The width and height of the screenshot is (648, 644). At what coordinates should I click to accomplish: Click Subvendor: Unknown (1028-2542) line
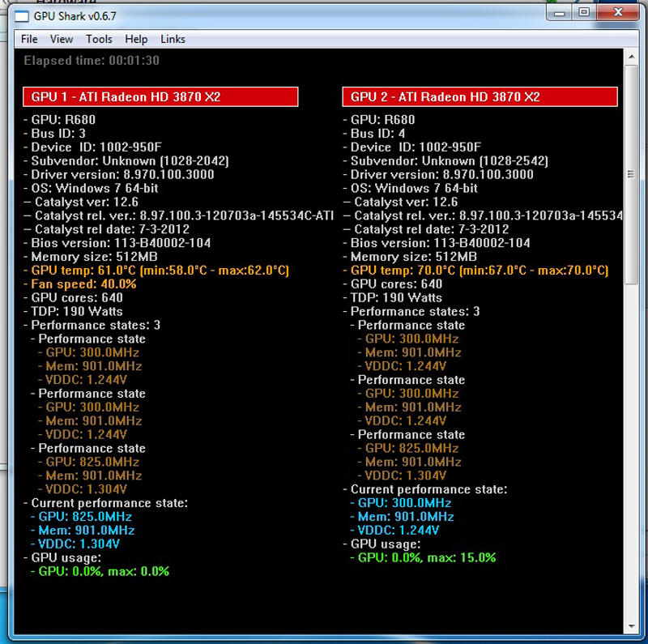[446, 160]
